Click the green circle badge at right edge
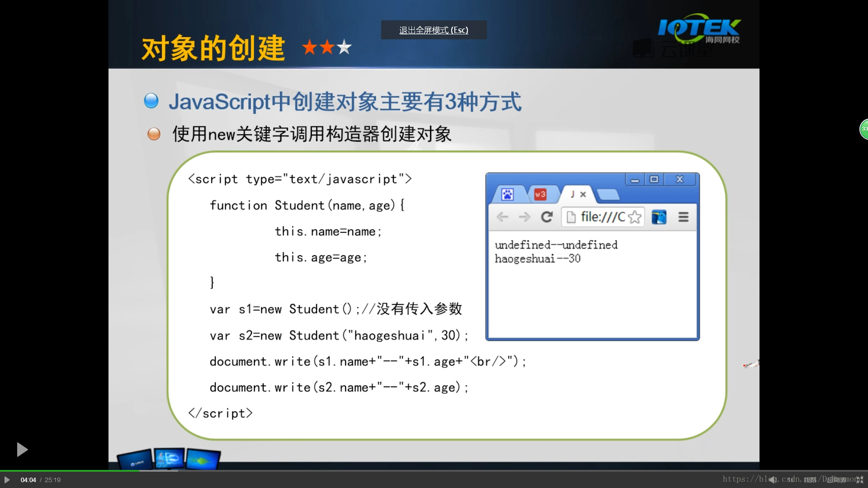The height and width of the screenshot is (488, 868). pos(864,129)
